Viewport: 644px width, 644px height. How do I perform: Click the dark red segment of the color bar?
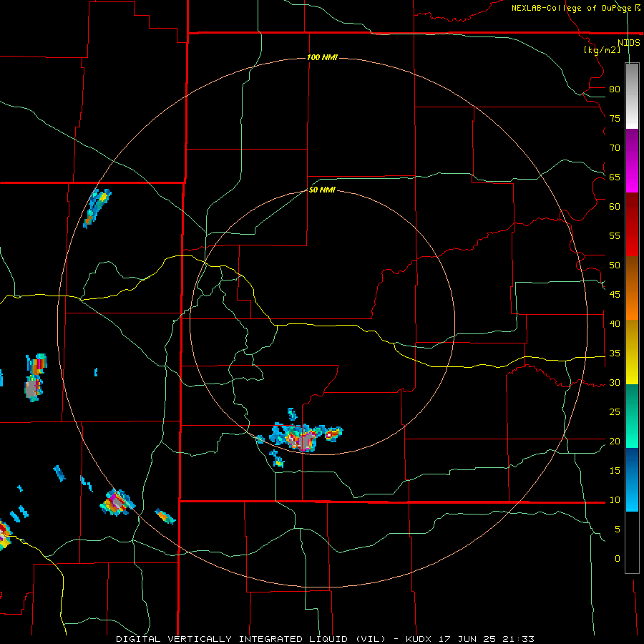click(632, 225)
